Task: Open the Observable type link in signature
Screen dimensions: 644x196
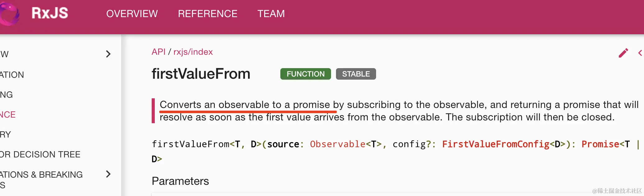Action: (x=338, y=144)
